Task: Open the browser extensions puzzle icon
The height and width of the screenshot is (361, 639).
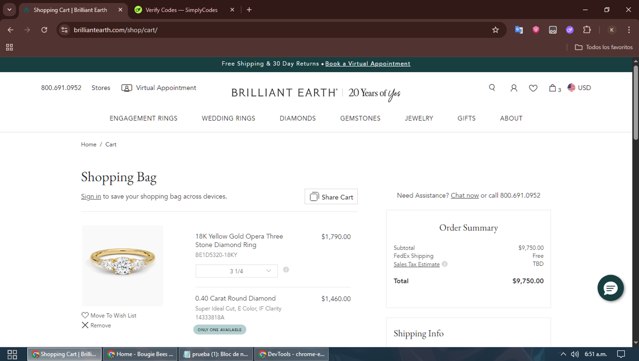Action: pos(587,30)
